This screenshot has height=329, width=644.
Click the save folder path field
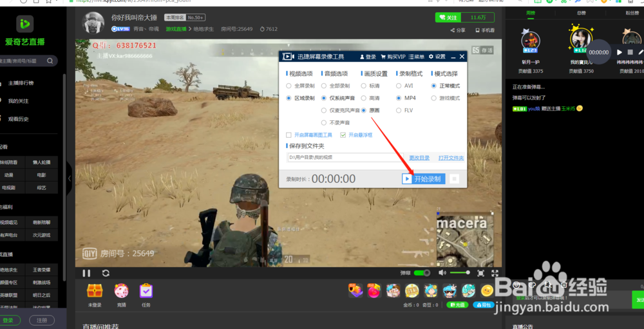[x=345, y=157]
